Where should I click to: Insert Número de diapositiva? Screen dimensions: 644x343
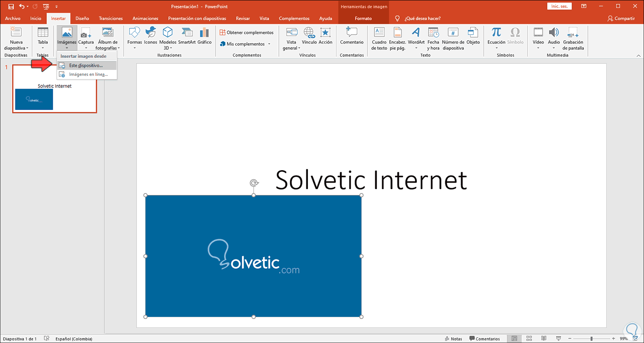pyautogui.click(x=453, y=39)
